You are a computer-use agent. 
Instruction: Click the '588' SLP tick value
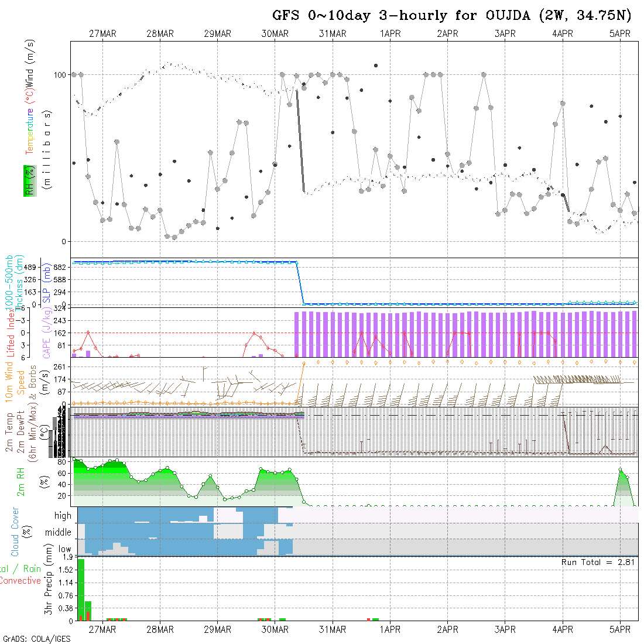pos(60,280)
